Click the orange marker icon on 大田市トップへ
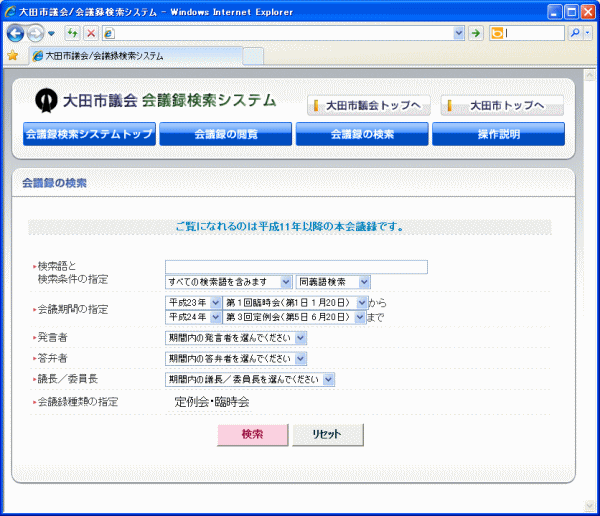The image size is (600, 516). tap(450, 105)
